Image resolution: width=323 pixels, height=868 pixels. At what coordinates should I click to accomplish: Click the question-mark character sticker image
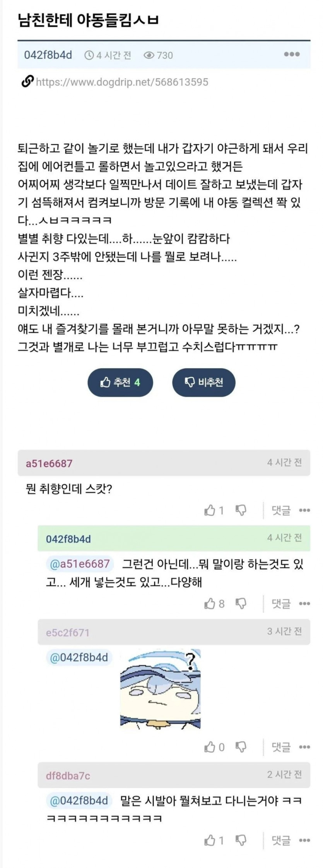[160, 689]
